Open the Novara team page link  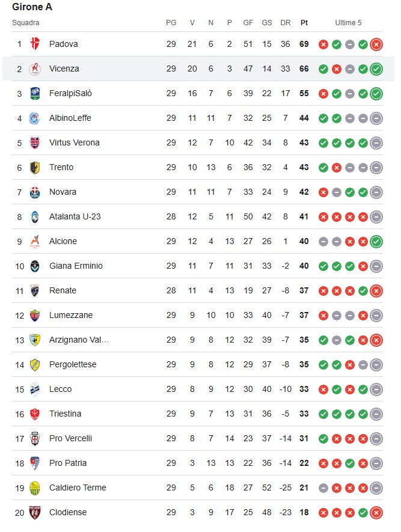point(63,192)
